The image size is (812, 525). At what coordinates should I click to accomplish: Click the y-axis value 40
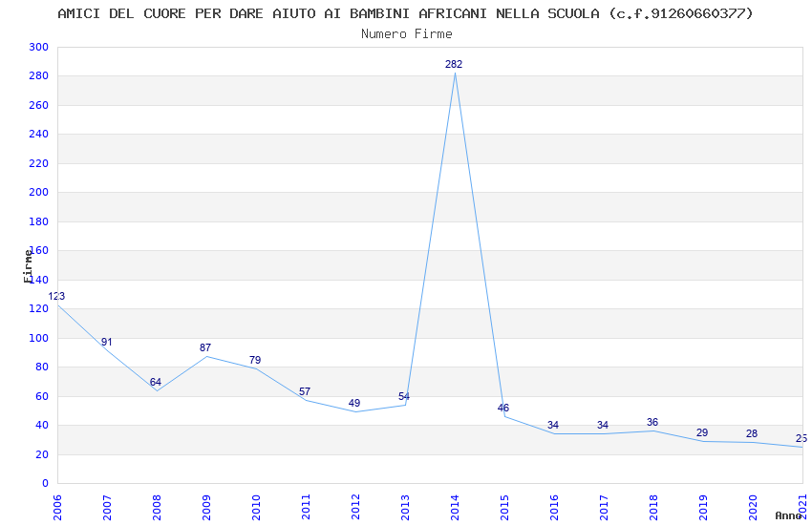coord(42,425)
